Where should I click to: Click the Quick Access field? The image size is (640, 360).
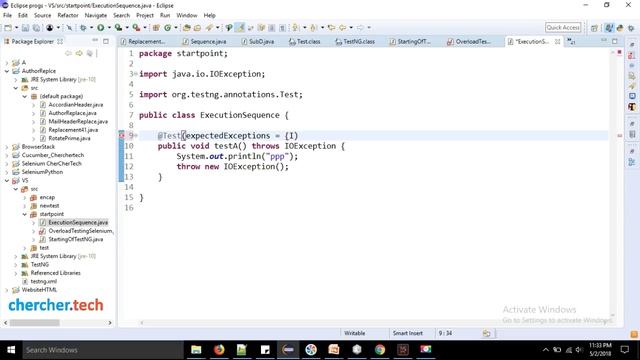pos(563,27)
